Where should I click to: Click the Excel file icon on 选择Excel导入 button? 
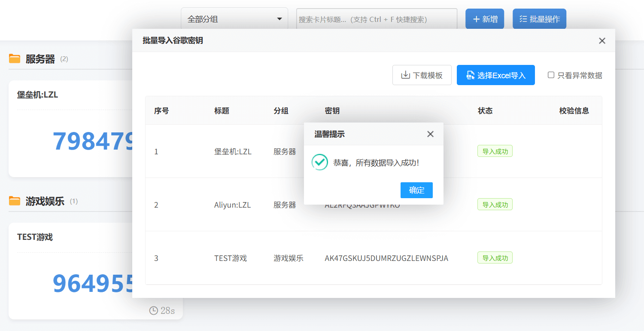pos(470,75)
